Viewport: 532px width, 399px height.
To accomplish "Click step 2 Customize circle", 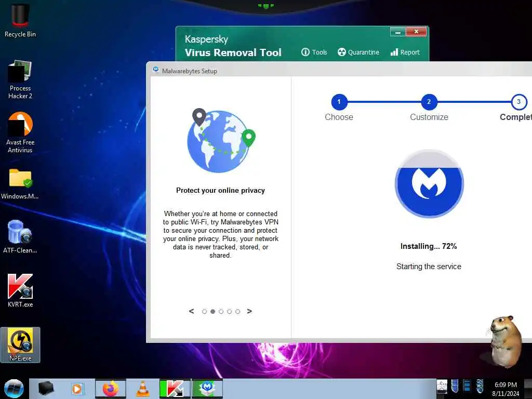I will click(429, 102).
